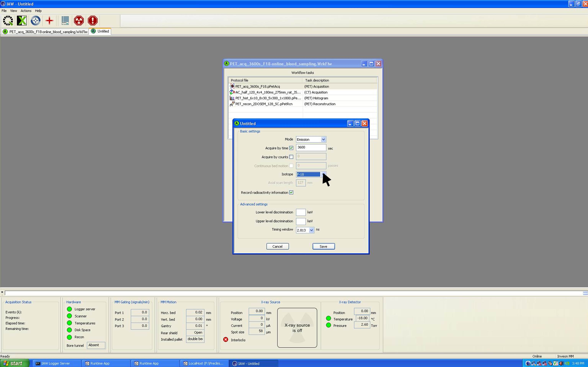Click the red crosshair plus icon

click(49, 21)
